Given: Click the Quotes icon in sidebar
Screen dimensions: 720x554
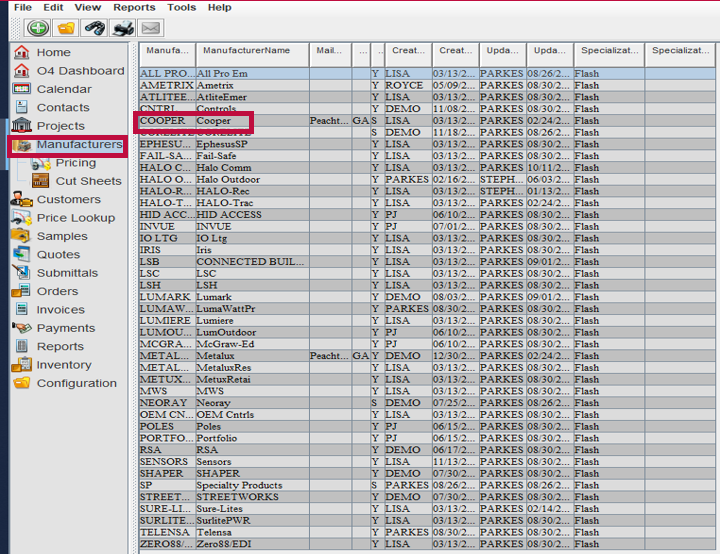Looking at the screenshot, I should pos(22,254).
